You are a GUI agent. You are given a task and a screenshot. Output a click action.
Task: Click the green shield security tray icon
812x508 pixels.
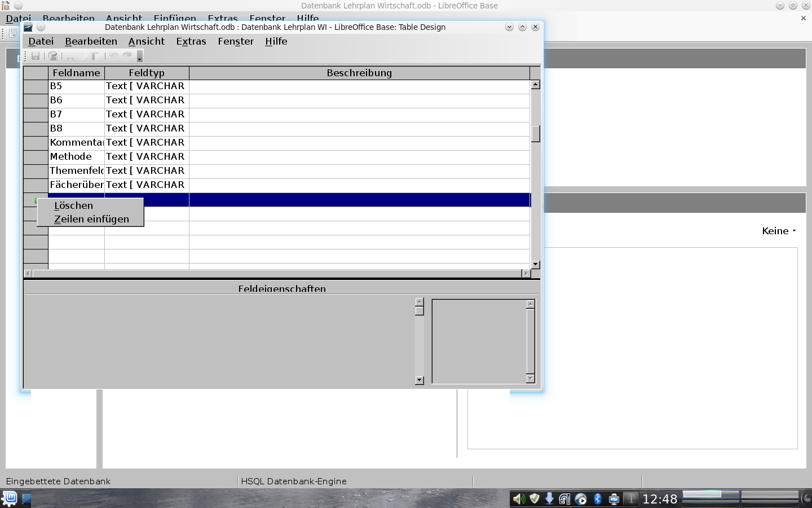[x=534, y=499]
